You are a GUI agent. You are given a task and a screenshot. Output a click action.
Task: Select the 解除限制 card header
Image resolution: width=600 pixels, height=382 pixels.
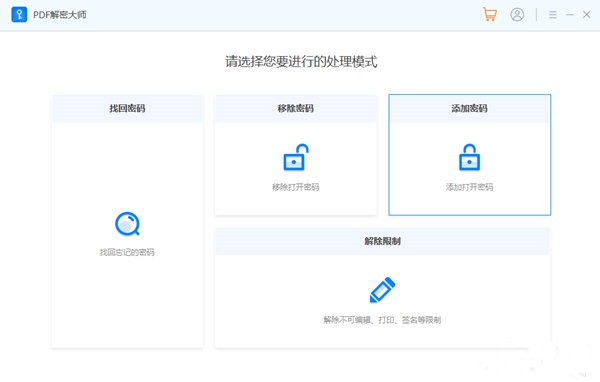pos(382,241)
